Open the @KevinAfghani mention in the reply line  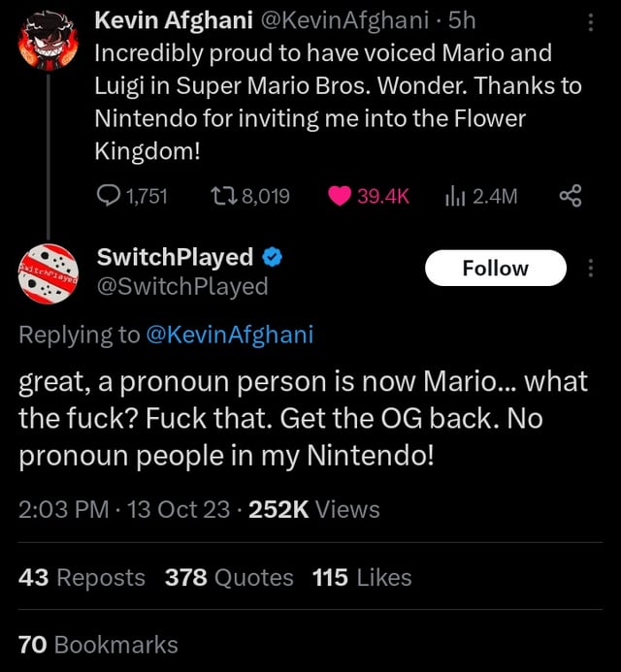click(229, 335)
